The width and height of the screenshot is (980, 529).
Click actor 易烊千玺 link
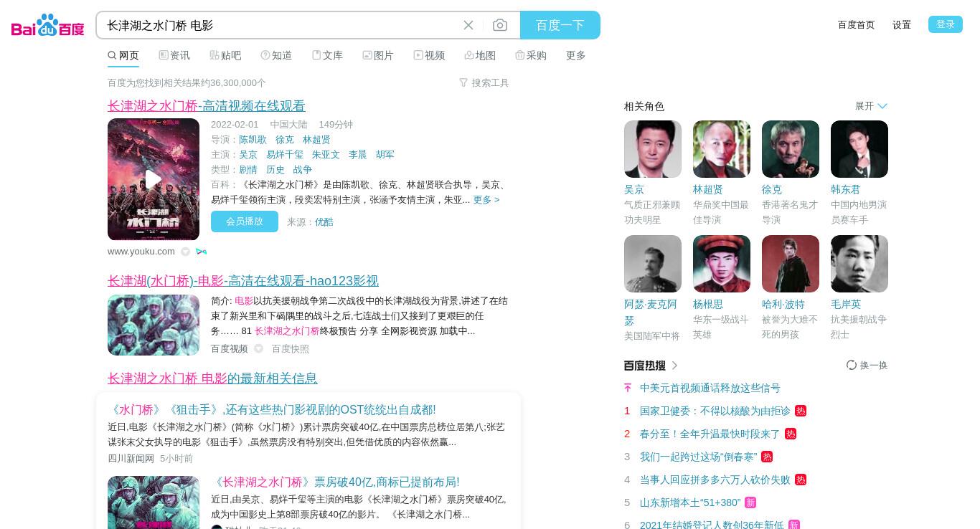[x=285, y=154]
